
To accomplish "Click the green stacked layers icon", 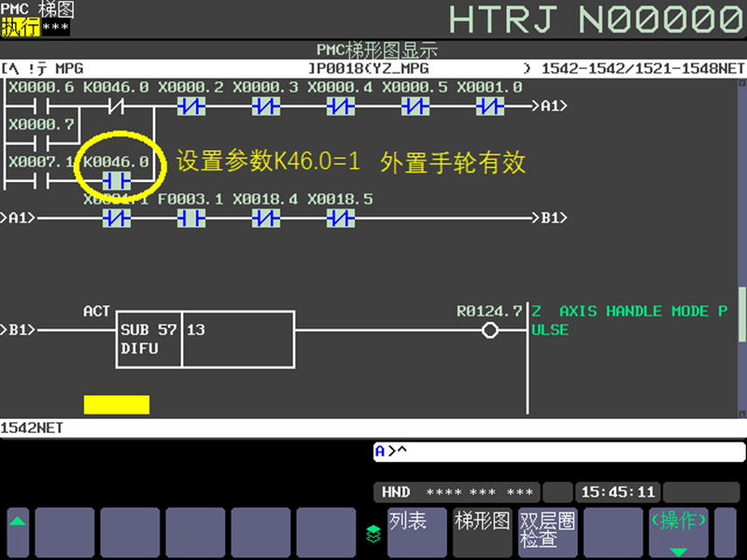I will [373, 533].
